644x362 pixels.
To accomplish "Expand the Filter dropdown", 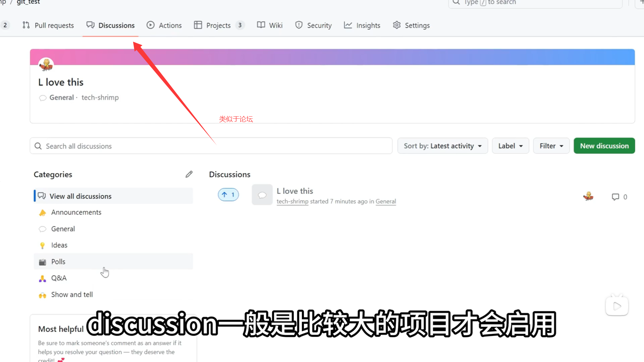I will (x=551, y=146).
